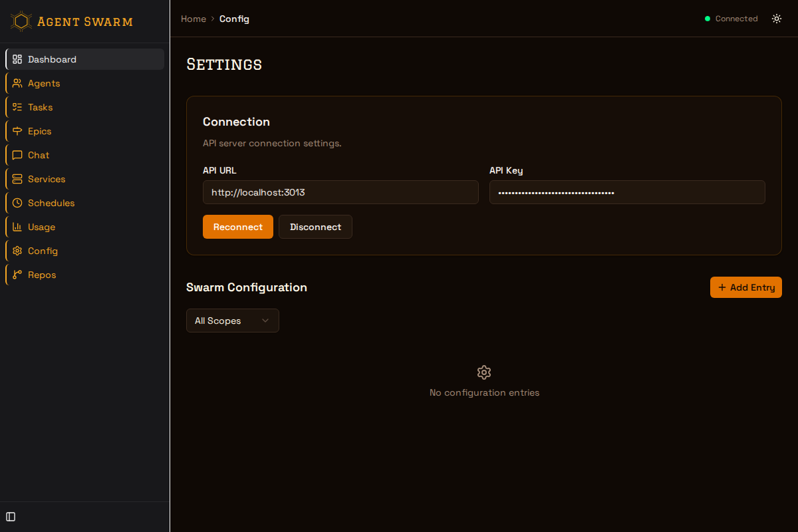The width and height of the screenshot is (798, 532).
Task: Check the green Connected status indicator
Action: pos(708,19)
